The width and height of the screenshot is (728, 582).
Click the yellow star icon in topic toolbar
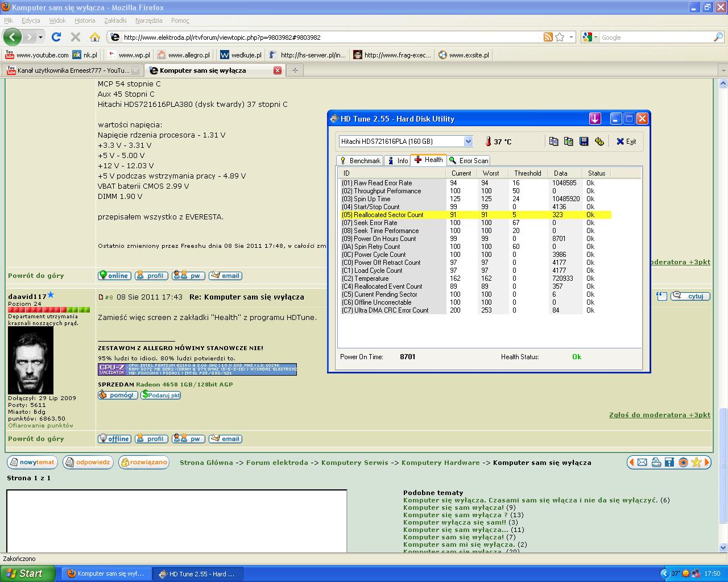[696, 463]
